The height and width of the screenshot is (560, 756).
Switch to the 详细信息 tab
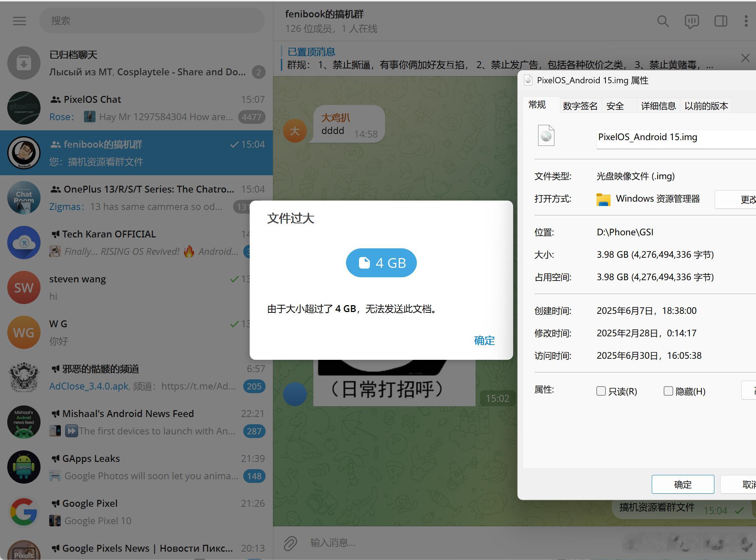coord(658,106)
